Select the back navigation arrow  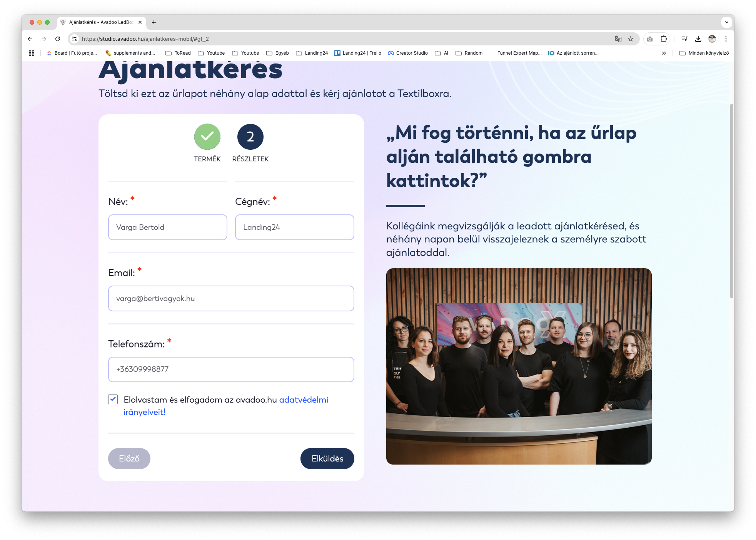tap(30, 39)
